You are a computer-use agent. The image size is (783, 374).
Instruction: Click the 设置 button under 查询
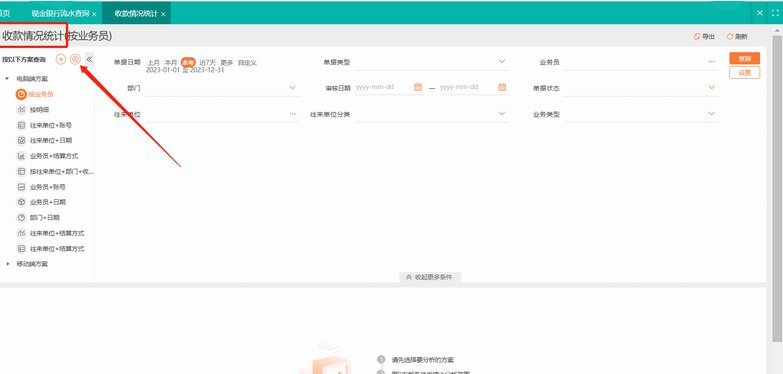coord(745,72)
